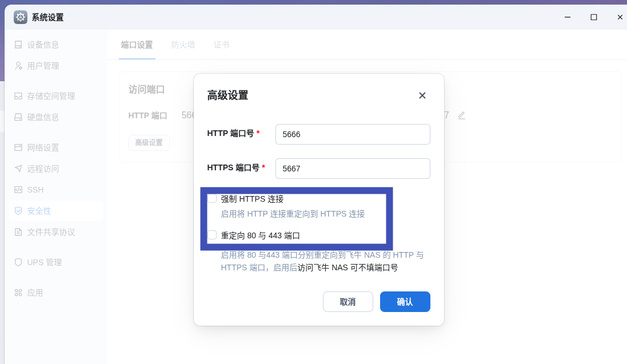Select 硬盘信息 disk info icon

coord(18,117)
